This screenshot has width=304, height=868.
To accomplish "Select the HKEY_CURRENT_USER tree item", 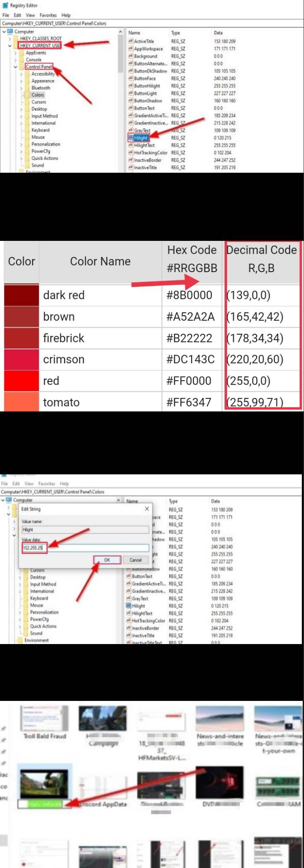I will click(40, 45).
